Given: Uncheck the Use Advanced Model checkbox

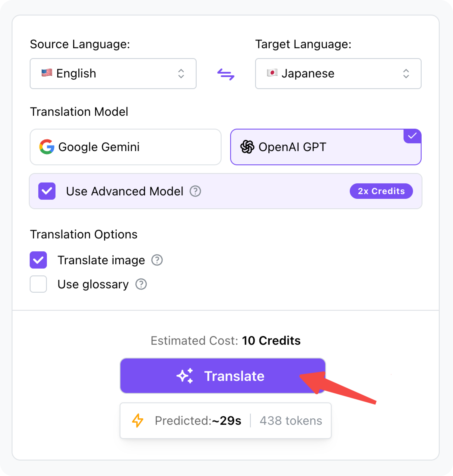Looking at the screenshot, I should click(x=47, y=191).
